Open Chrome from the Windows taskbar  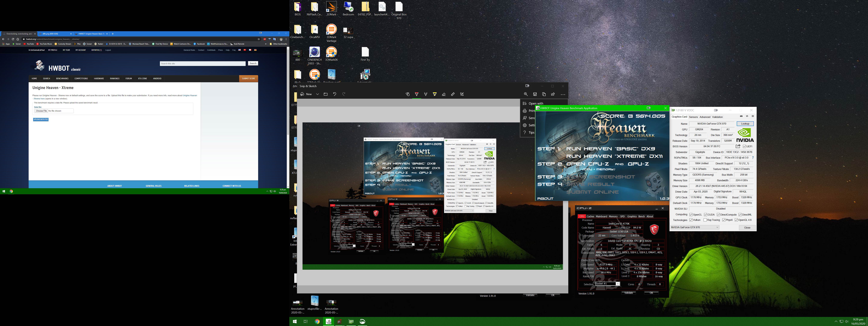(317, 322)
